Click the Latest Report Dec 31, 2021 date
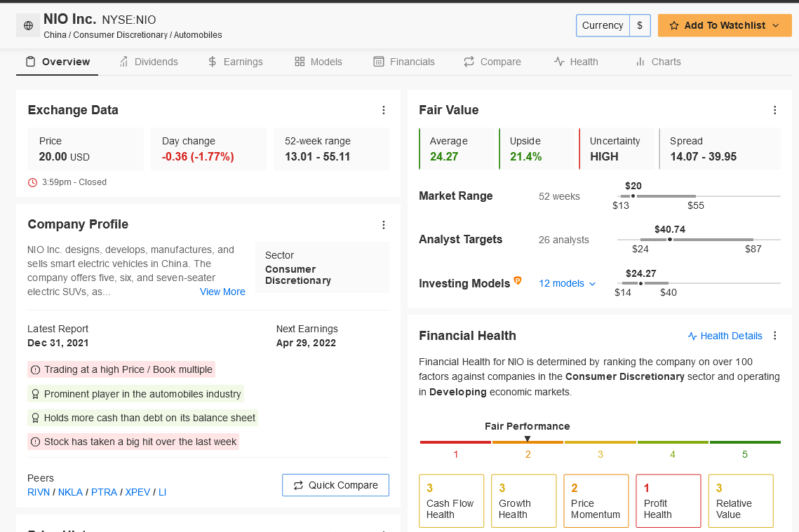 tap(58, 343)
